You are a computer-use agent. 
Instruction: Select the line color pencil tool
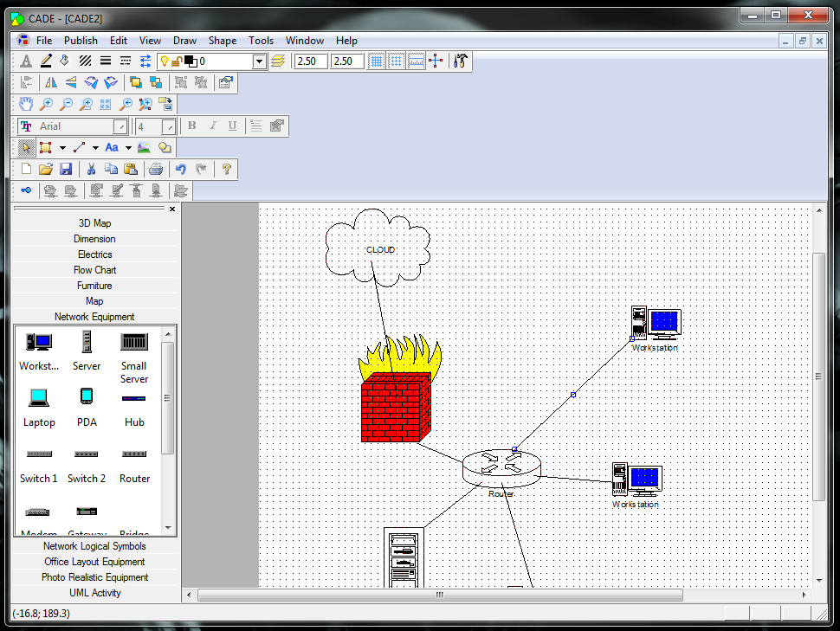click(x=46, y=61)
